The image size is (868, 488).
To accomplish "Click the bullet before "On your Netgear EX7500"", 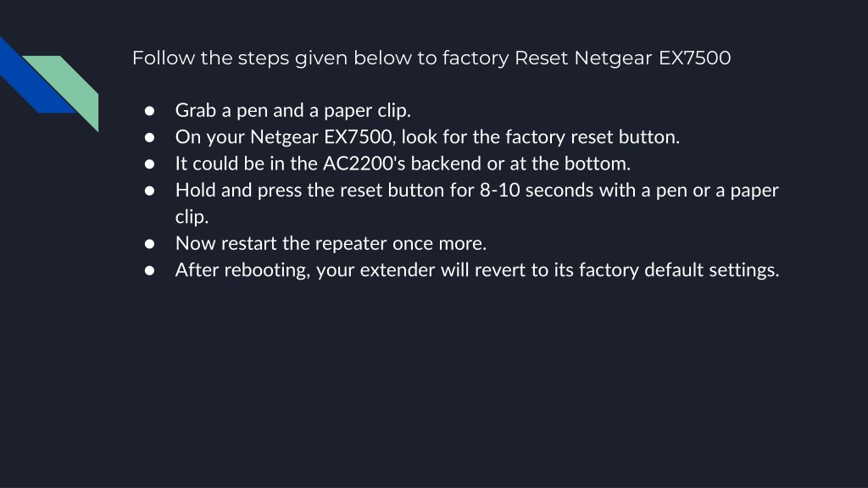I will (x=149, y=137).
